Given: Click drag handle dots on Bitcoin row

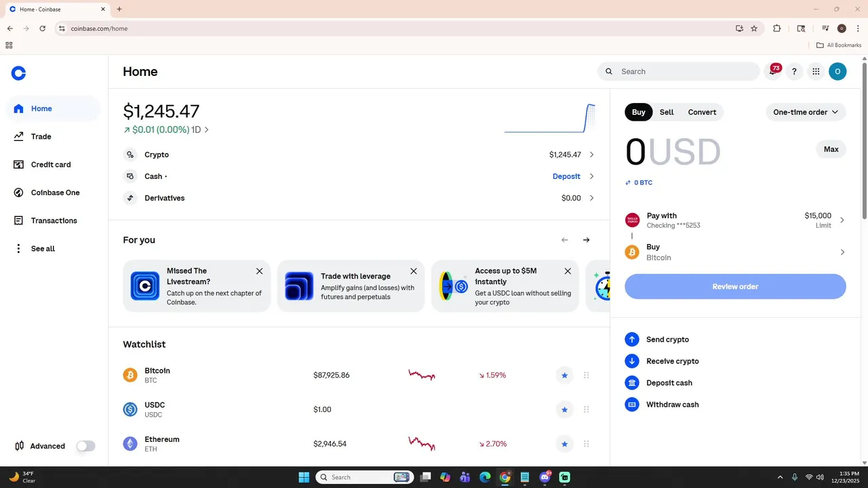Looking at the screenshot, I should point(587,375).
